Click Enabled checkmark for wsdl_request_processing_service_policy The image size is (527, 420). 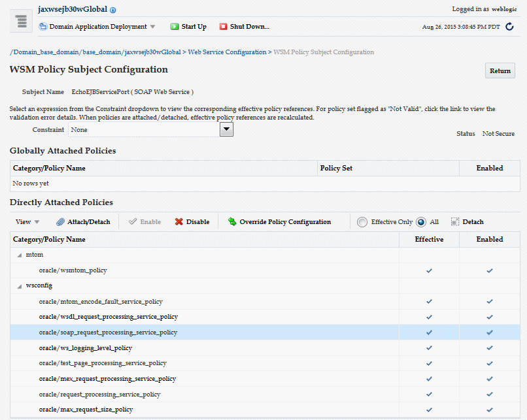(x=490, y=317)
